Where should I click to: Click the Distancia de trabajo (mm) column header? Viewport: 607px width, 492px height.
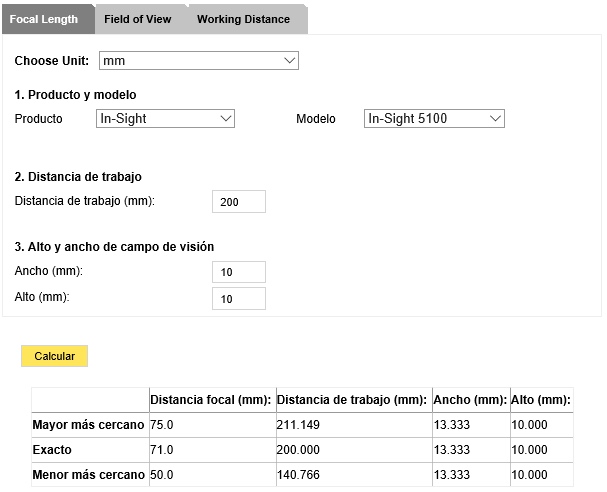353,400
